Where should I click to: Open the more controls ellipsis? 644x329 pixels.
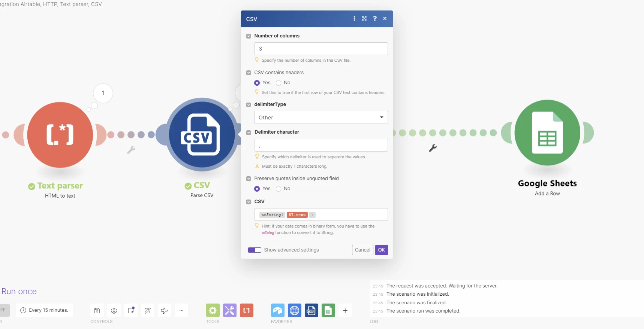181,310
